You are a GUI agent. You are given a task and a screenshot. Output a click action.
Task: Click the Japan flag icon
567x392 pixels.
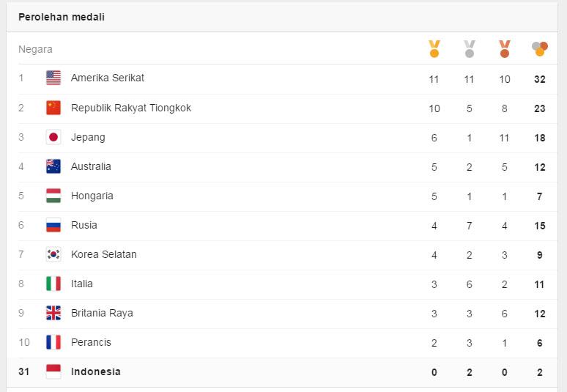click(x=53, y=137)
